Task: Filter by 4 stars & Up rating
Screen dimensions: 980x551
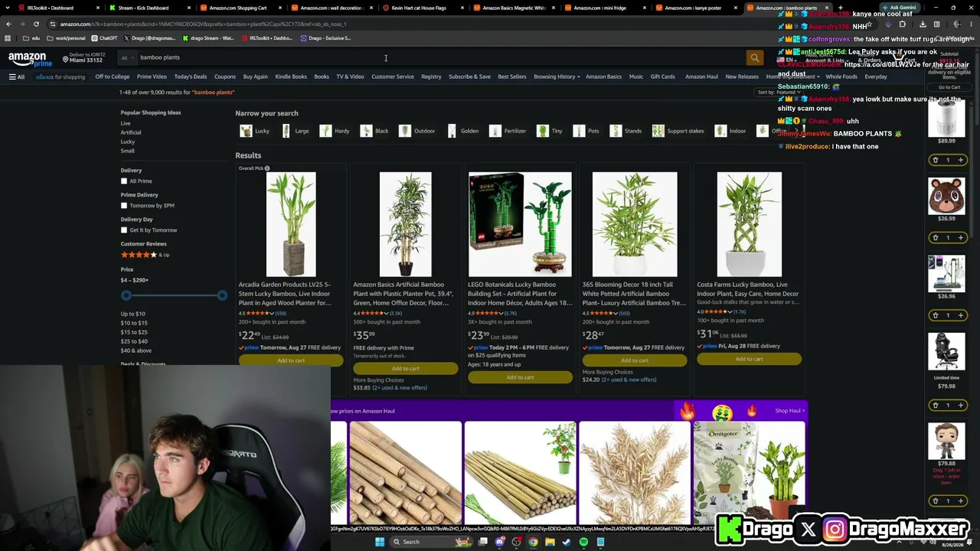Action: (x=145, y=255)
